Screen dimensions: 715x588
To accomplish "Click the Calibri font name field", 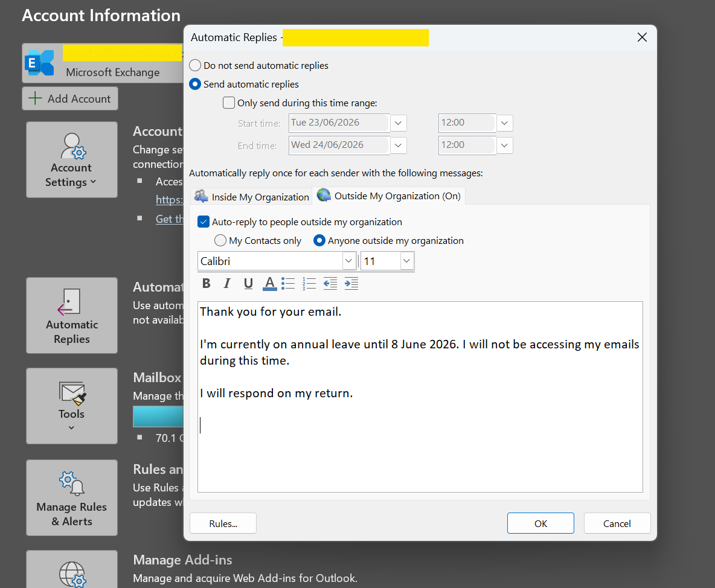I will (x=271, y=261).
